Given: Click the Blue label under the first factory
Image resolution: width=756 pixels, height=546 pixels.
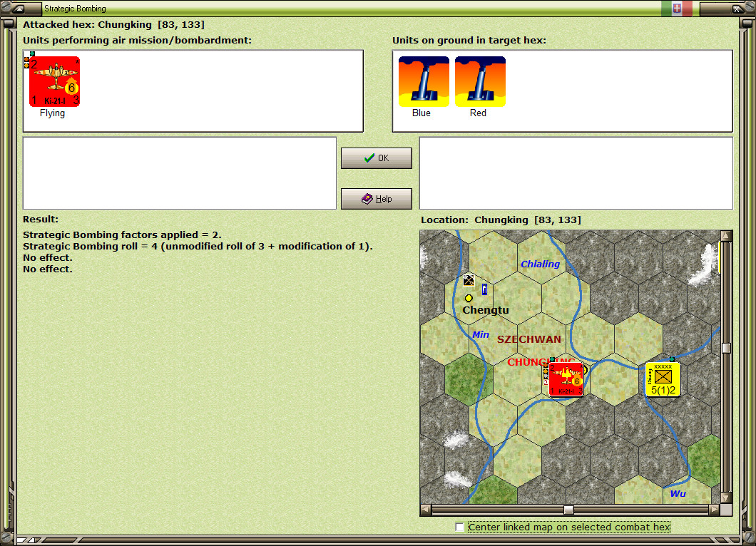Looking at the screenshot, I should [422, 113].
